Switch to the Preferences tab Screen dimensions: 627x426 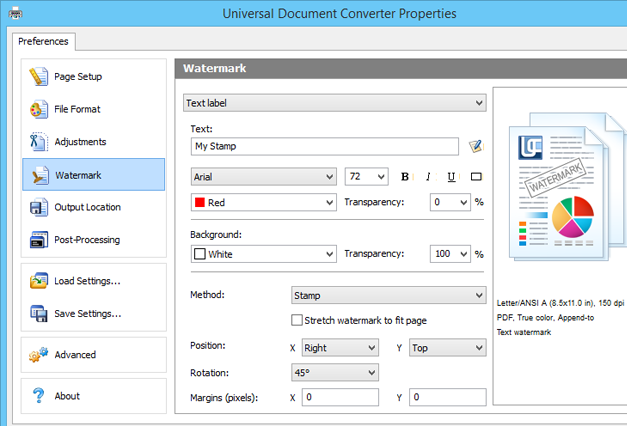[43, 41]
